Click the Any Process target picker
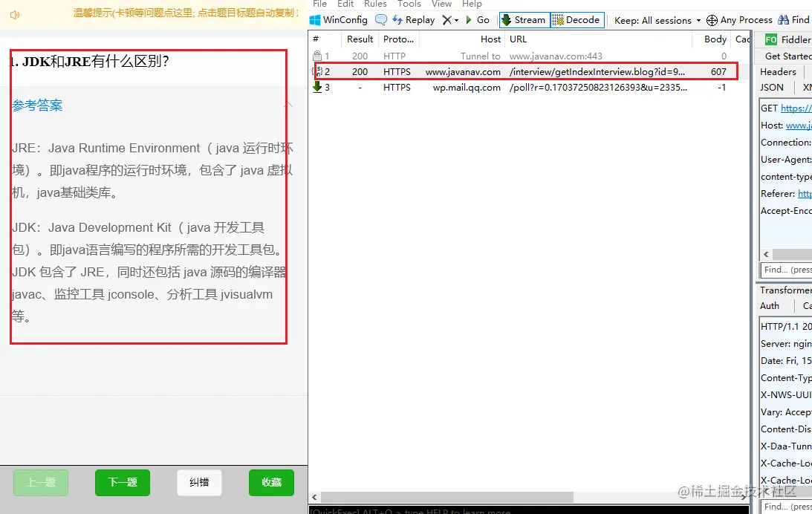The width and height of the screenshot is (812, 514). coord(739,20)
